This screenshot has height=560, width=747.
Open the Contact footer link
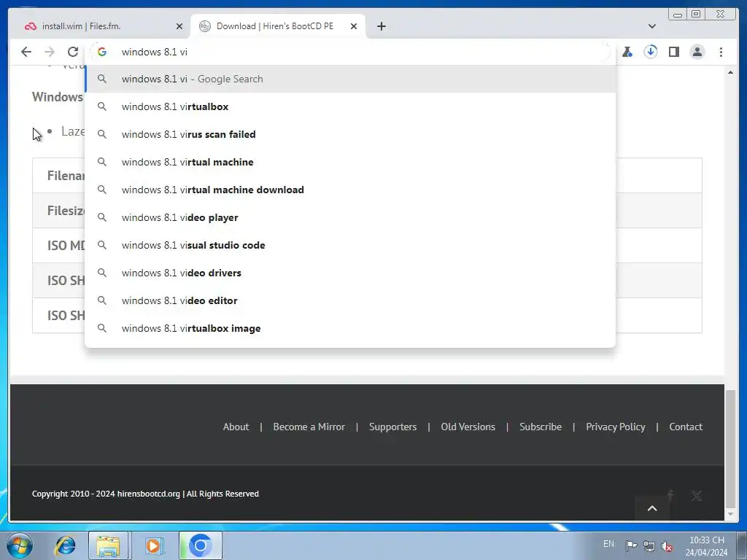pyautogui.click(x=686, y=427)
